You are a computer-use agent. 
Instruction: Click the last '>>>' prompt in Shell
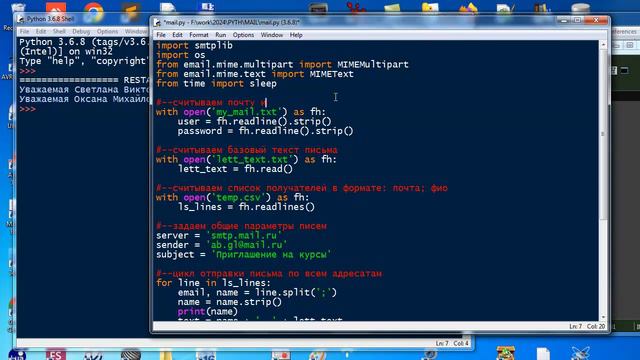(x=27, y=109)
